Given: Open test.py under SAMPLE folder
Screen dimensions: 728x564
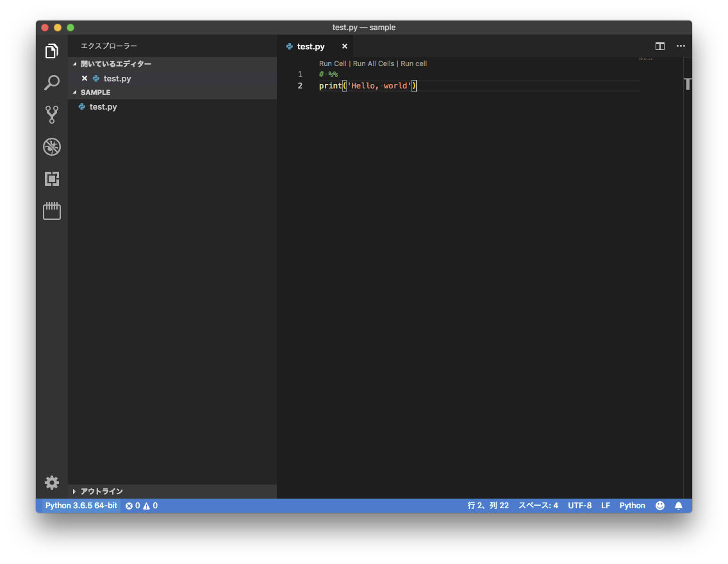Looking at the screenshot, I should point(172,107).
